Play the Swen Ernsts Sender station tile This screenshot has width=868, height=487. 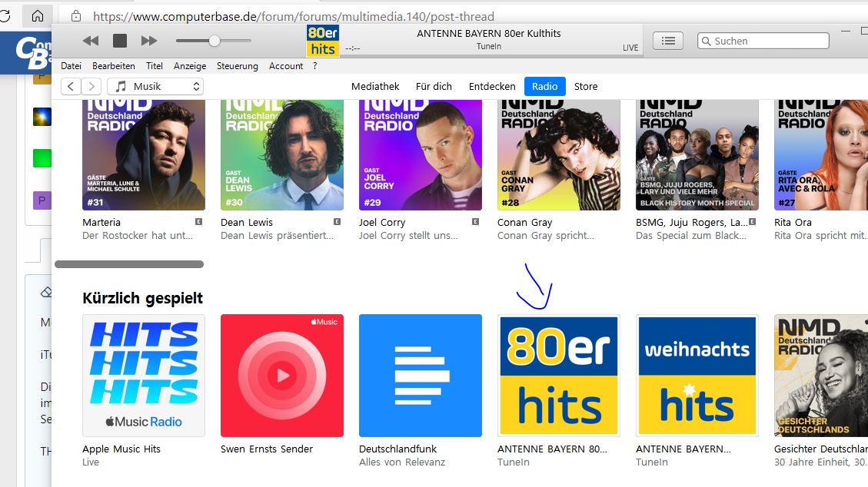click(x=281, y=376)
